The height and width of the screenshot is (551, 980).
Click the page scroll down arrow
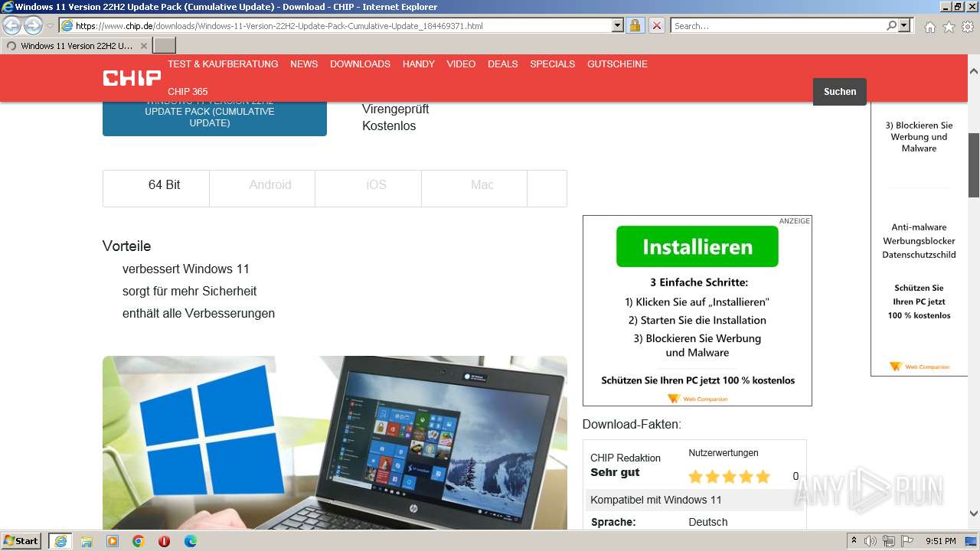(x=973, y=514)
